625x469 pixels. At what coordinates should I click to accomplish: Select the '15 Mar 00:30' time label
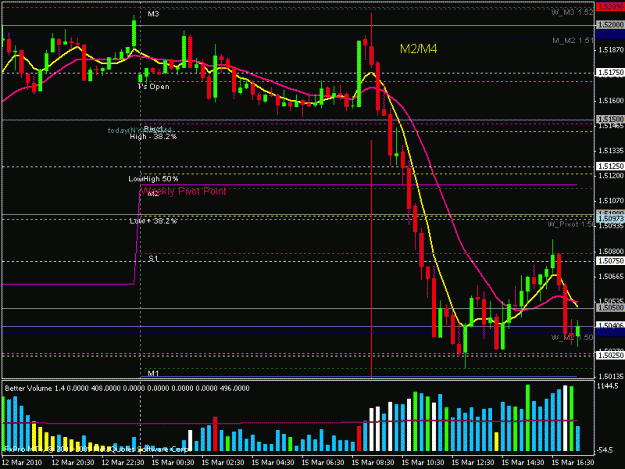click(173, 462)
